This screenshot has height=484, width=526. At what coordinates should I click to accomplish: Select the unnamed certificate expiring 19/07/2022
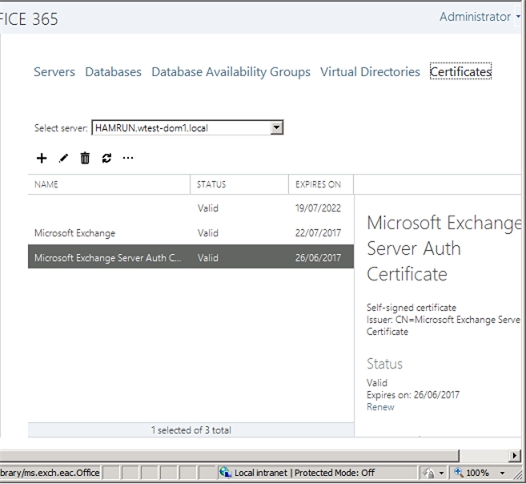pyautogui.click(x=191, y=208)
